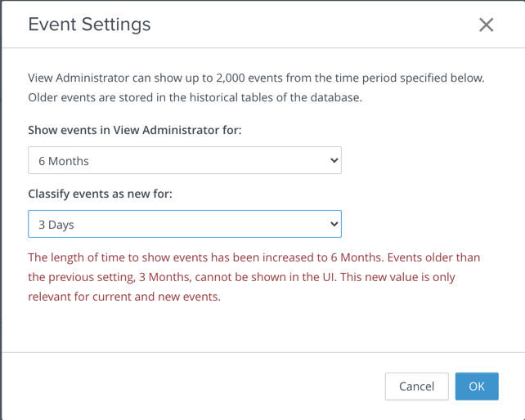The height and width of the screenshot is (420, 525).
Task: Click the Event Settings title text
Action: 89,25
